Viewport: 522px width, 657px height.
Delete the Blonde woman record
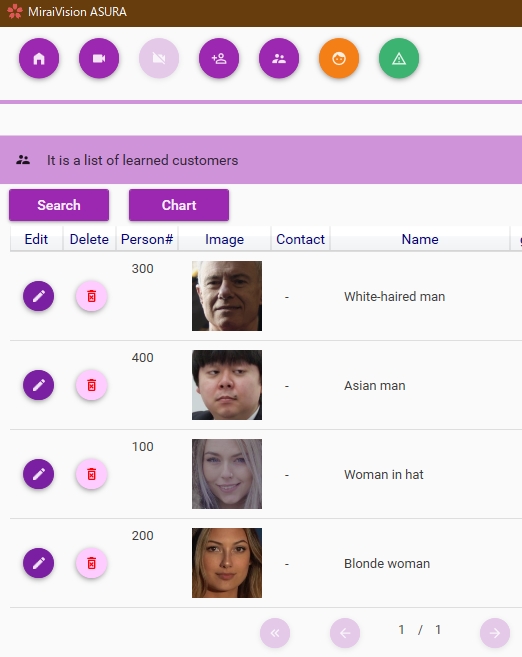tap(91, 563)
